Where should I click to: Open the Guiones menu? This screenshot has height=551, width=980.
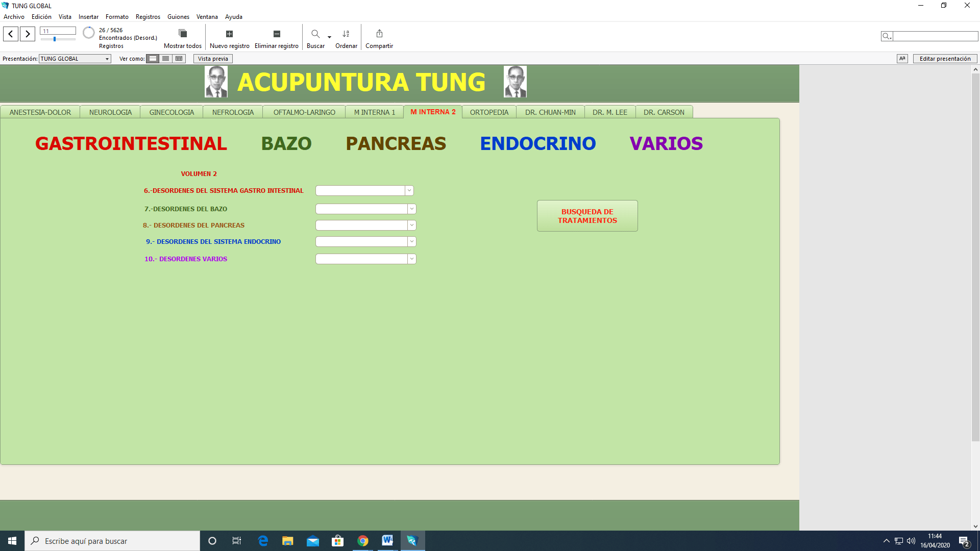tap(178, 17)
